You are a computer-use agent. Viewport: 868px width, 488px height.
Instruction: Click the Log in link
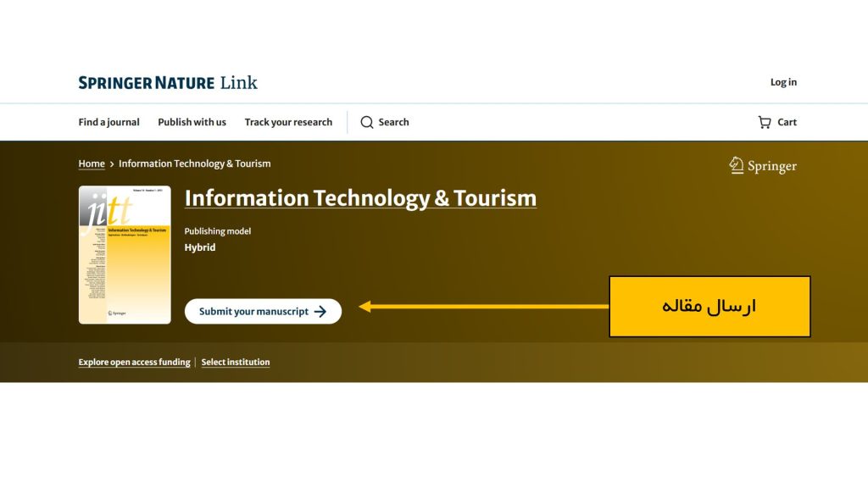[783, 82]
